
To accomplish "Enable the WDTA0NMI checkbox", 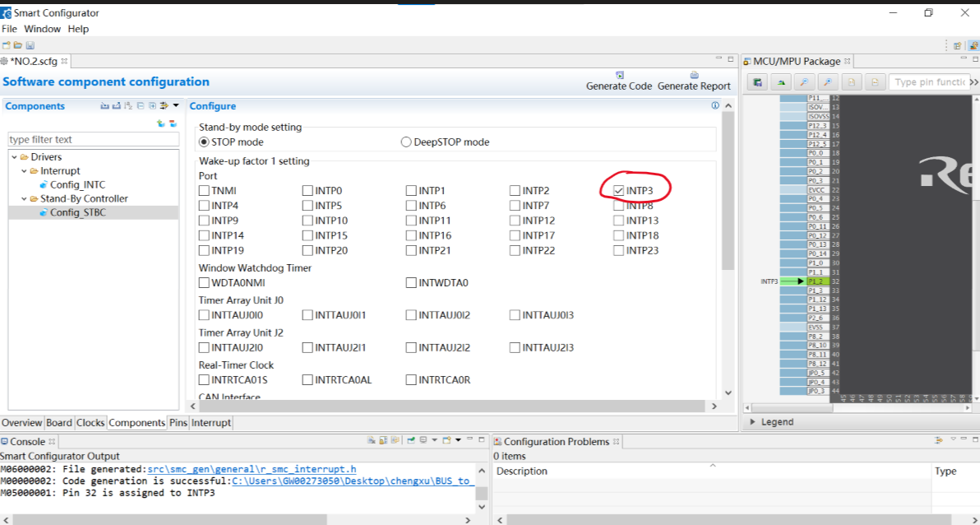I will pyautogui.click(x=204, y=283).
